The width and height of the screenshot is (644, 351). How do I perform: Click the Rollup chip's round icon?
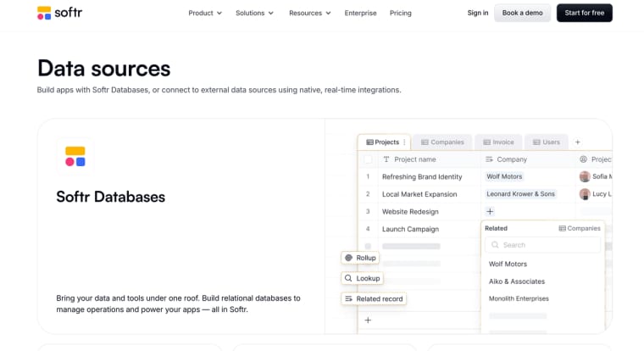(349, 258)
